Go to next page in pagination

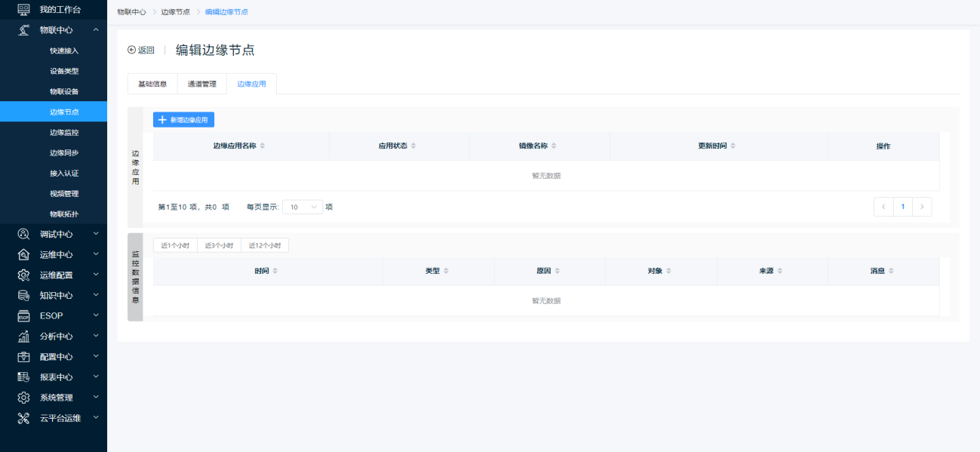coord(922,207)
